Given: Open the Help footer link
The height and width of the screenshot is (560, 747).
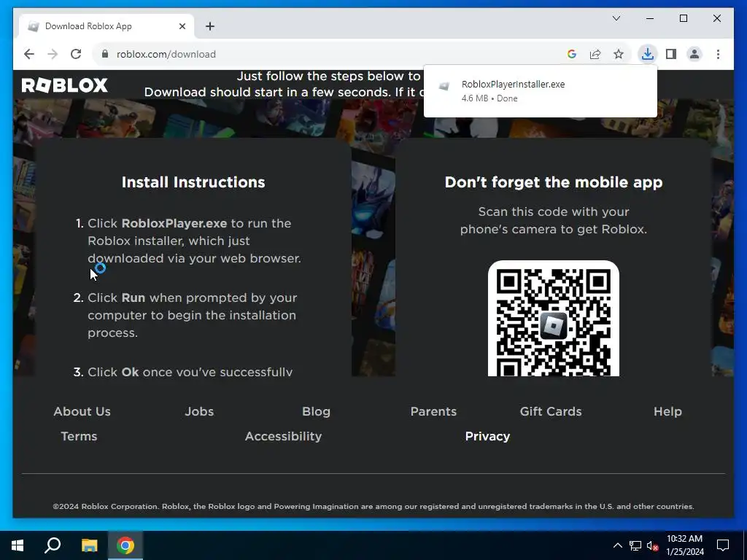Looking at the screenshot, I should pos(667,411).
